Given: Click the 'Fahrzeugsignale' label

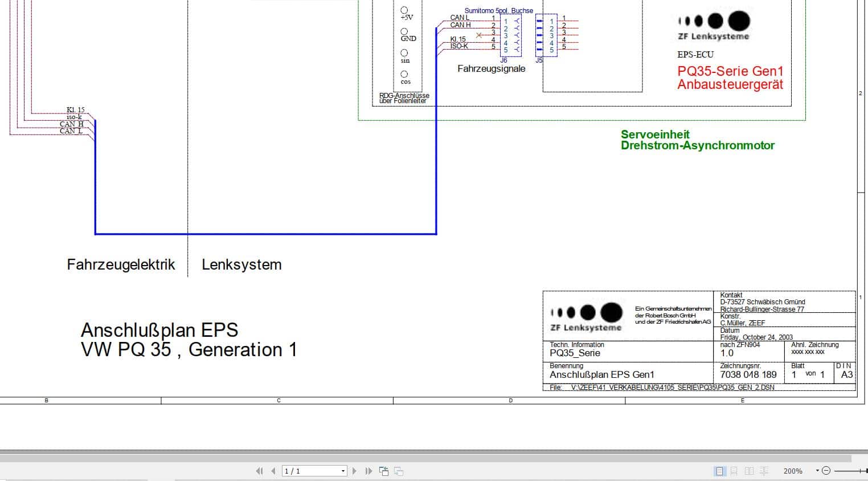Looking at the screenshot, I should (x=492, y=68).
